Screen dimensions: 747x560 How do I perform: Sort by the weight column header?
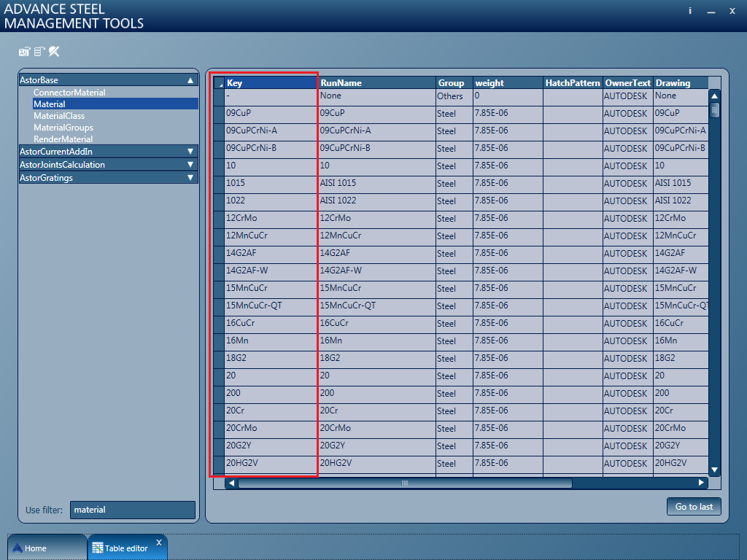tap(508, 83)
